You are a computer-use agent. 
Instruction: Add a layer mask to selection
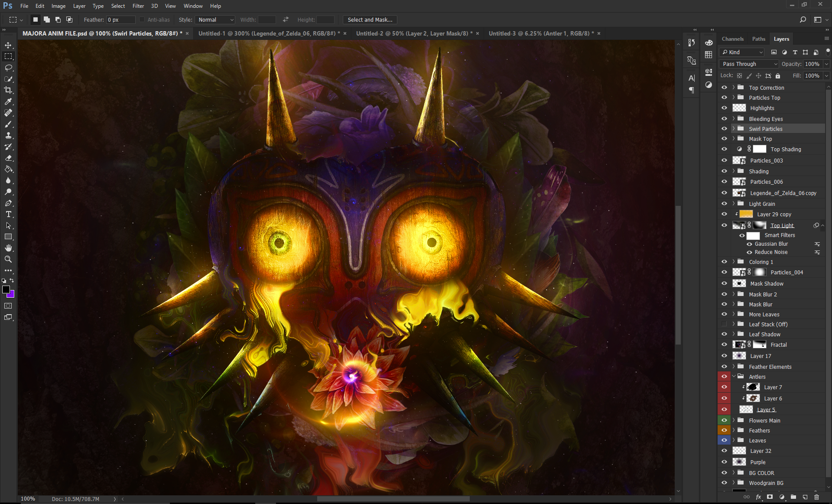pyautogui.click(x=770, y=497)
